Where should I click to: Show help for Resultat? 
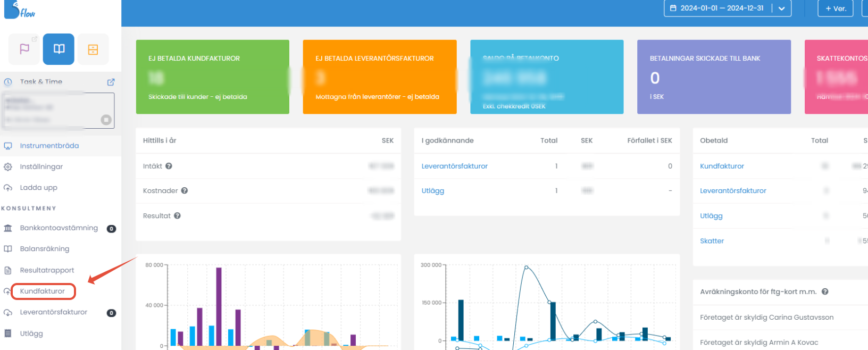[x=177, y=215]
